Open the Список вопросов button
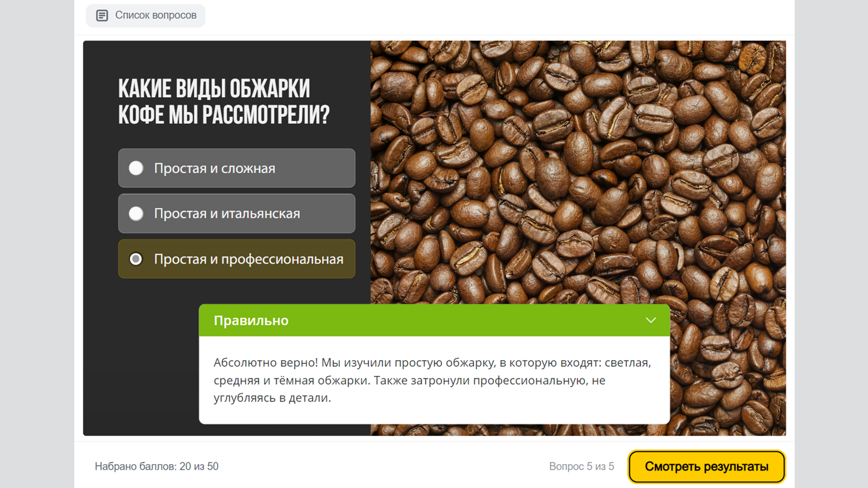Screen dimensions: 868x488 [x=146, y=16]
